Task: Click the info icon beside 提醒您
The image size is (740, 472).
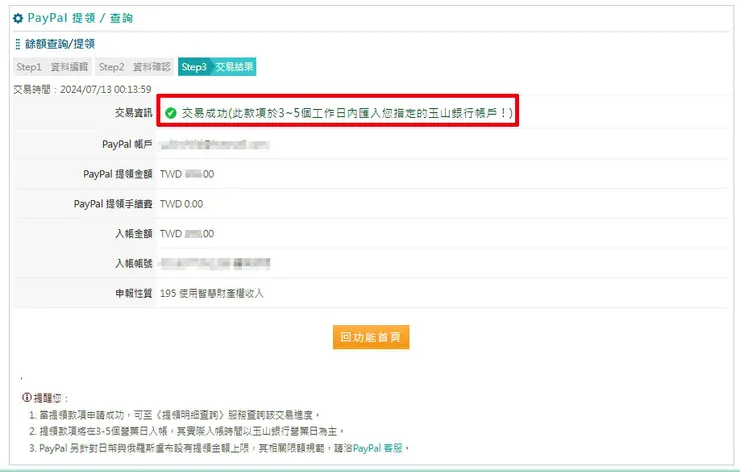Action: [x=27, y=397]
